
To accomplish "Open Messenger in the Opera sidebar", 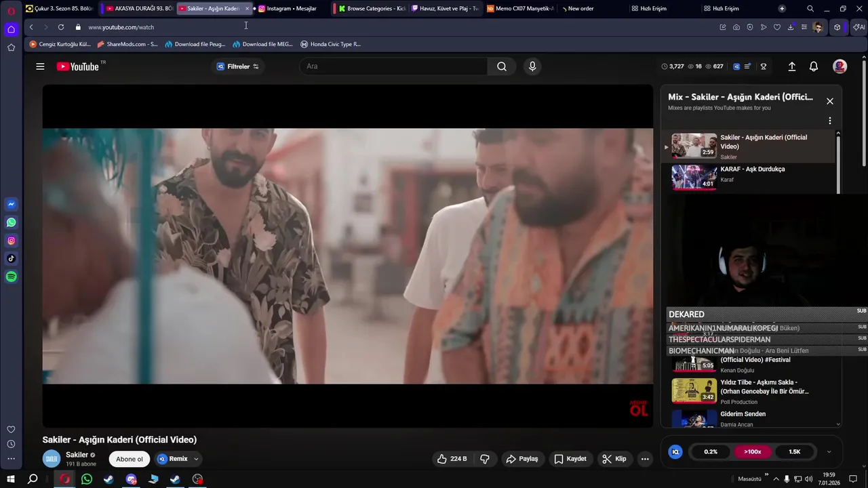I will pyautogui.click(x=11, y=204).
